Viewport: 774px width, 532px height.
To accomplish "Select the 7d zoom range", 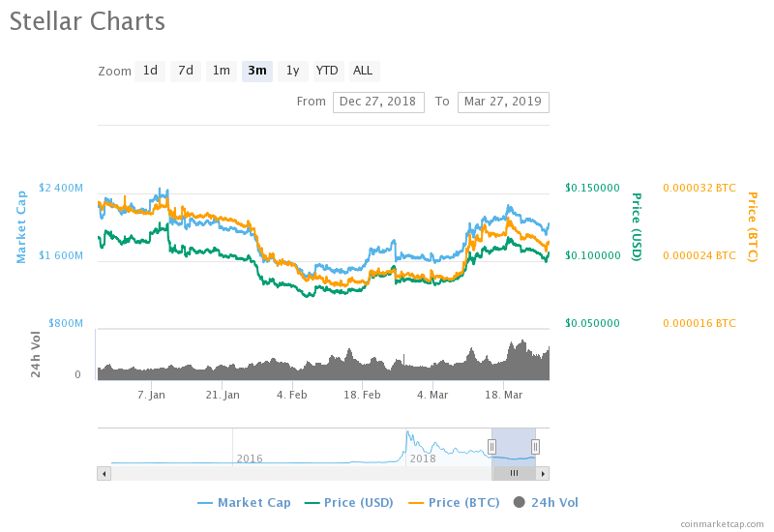I will tap(186, 71).
